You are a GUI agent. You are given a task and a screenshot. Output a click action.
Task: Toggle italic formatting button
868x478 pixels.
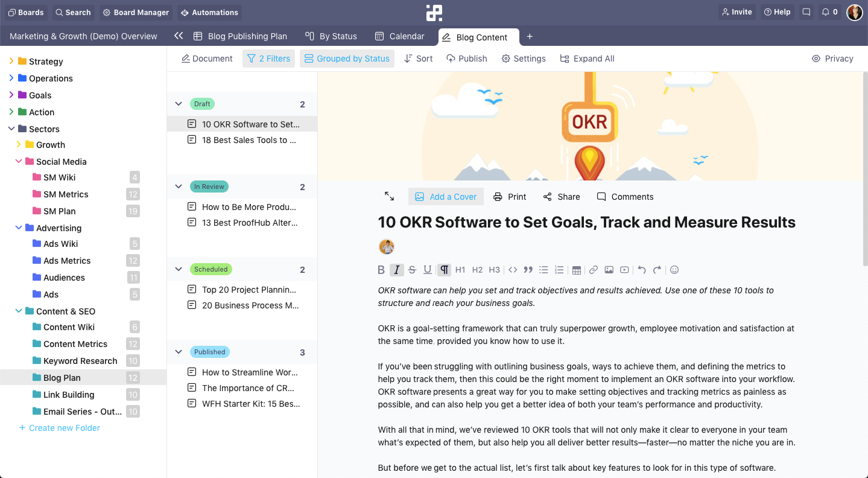pos(396,270)
